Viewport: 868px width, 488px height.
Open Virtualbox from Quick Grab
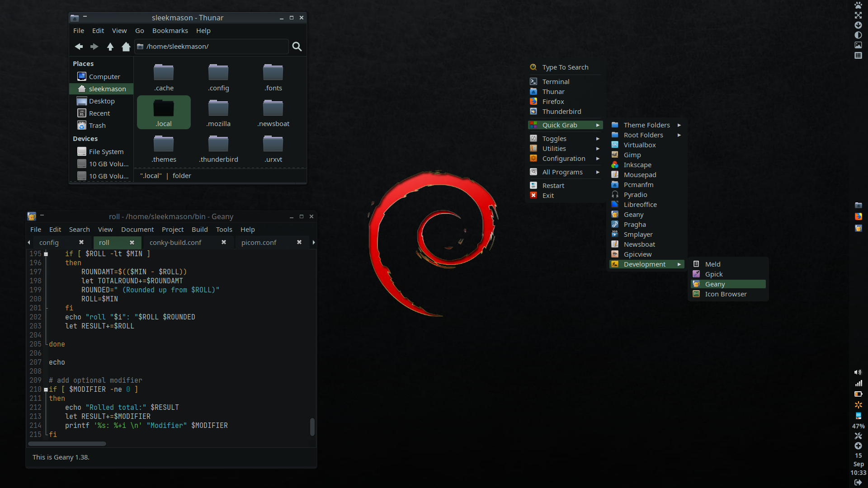[646, 145]
